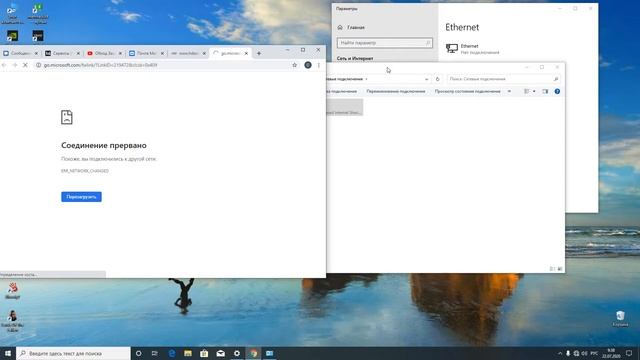The height and width of the screenshot is (360, 640).
Task: Go to Главная in Settings window
Action: coord(351,27)
